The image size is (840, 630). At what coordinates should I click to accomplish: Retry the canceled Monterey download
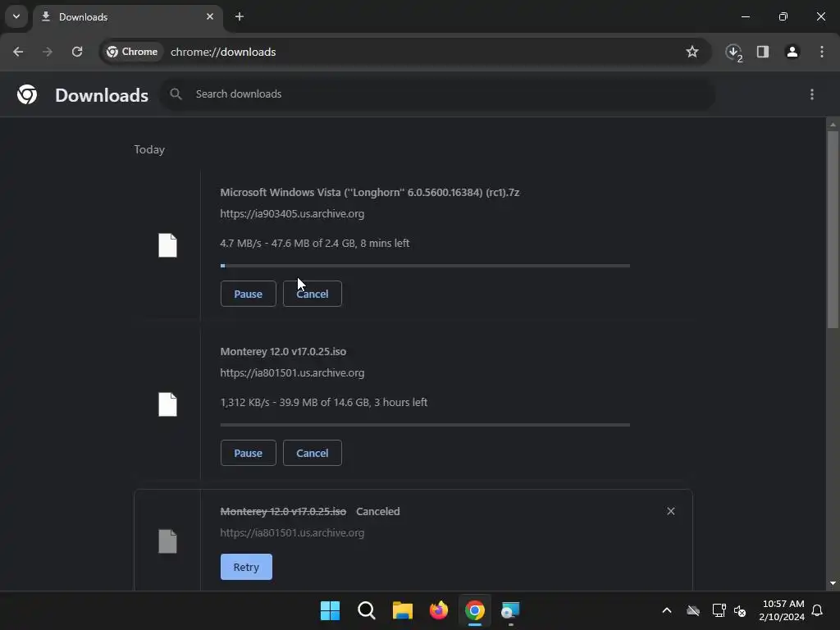tap(246, 567)
